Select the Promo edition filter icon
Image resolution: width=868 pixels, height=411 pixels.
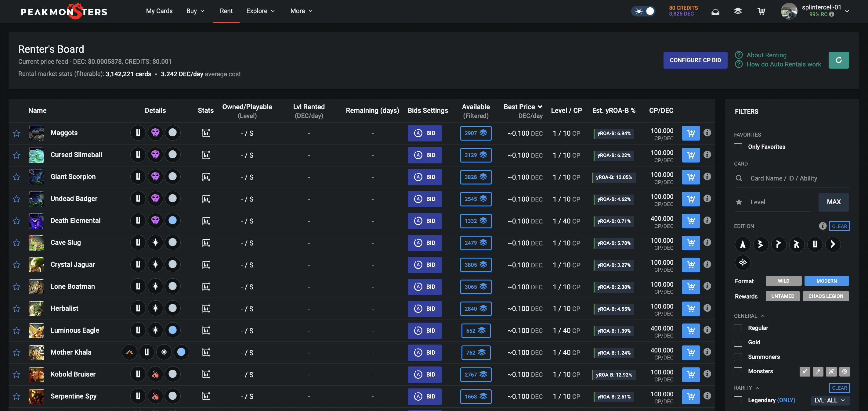pos(779,245)
